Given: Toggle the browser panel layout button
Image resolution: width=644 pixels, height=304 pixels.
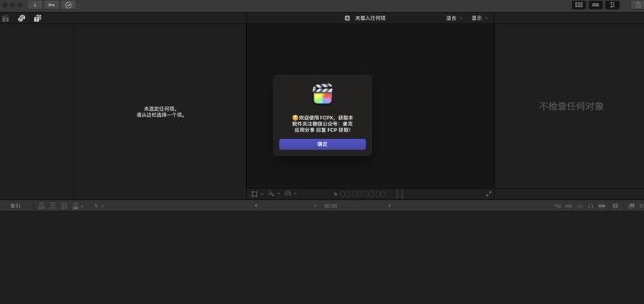Looking at the screenshot, I should click(x=579, y=5).
